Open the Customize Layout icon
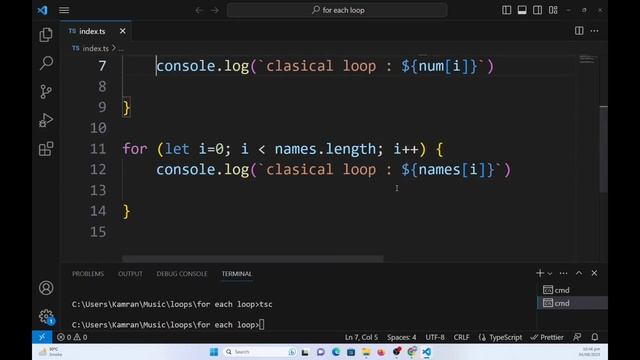Screen dimensions: 640x360 553,10
